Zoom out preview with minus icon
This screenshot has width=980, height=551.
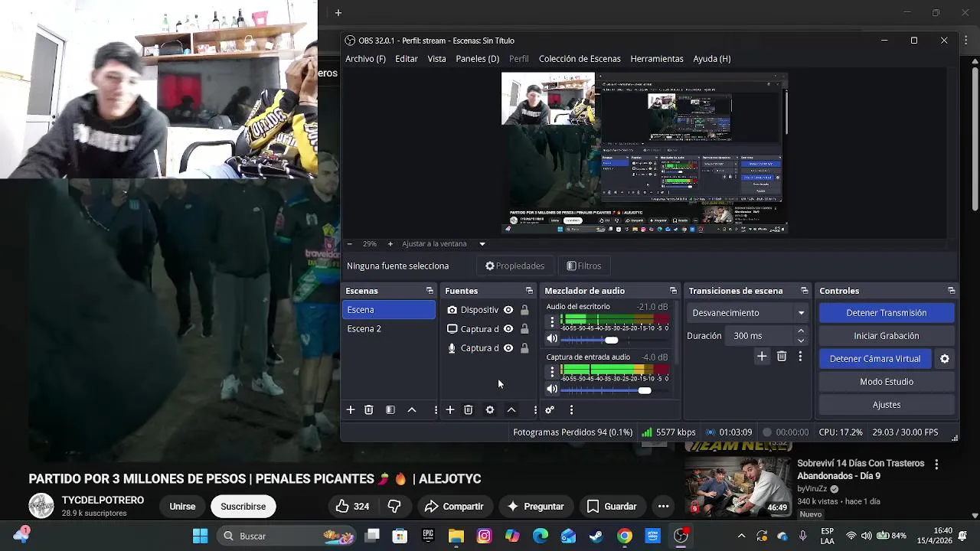click(350, 244)
